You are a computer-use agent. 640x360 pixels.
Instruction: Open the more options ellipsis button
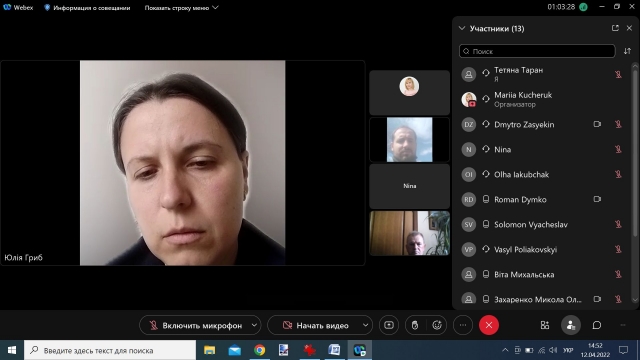coord(463,325)
